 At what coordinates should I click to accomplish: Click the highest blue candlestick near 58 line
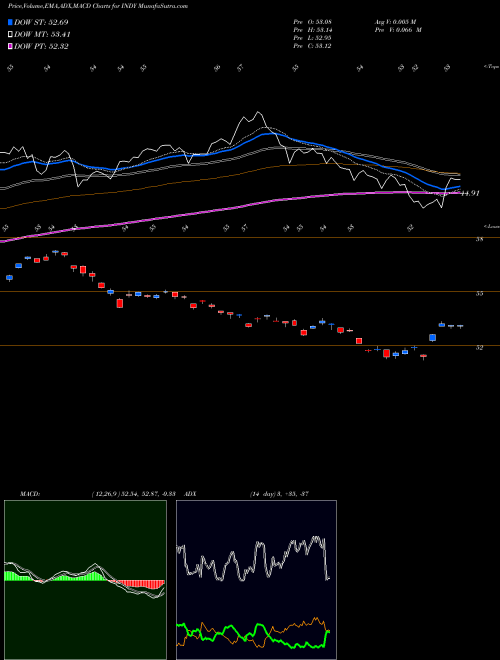click(55, 252)
